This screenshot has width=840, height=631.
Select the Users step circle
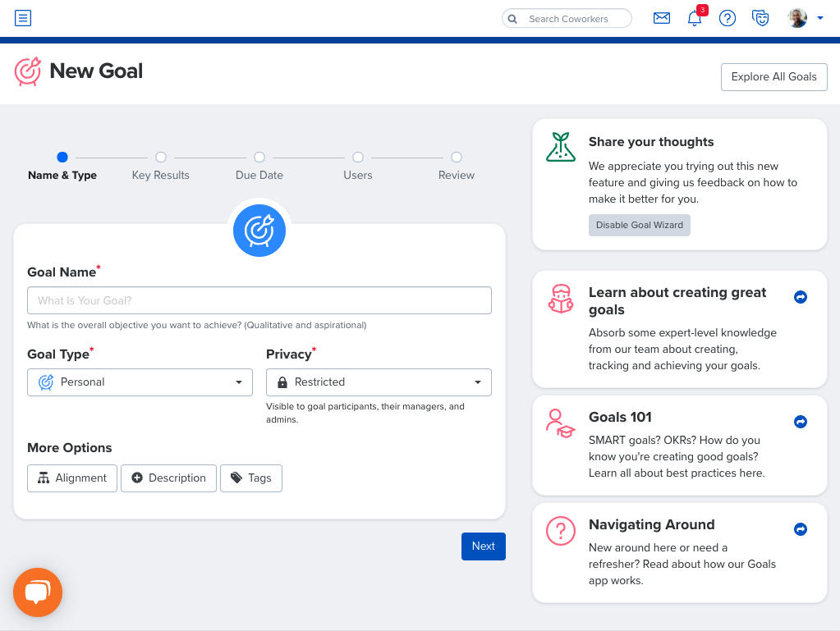click(x=358, y=158)
